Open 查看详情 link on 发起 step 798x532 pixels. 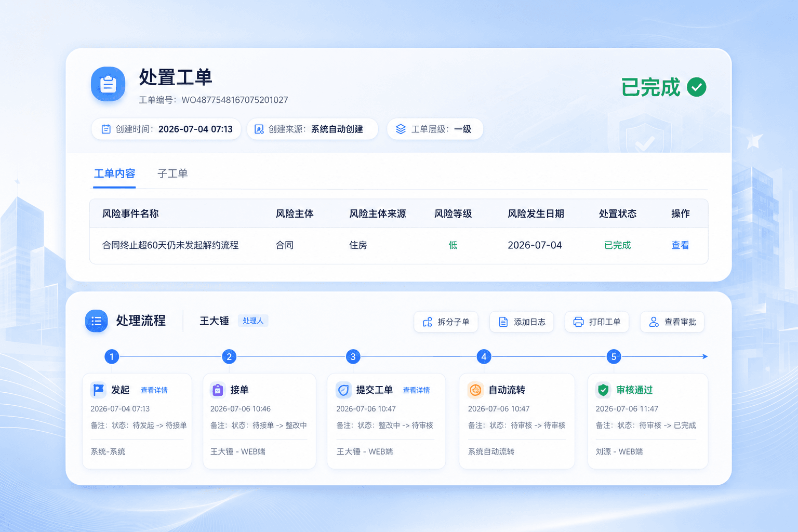click(154, 390)
